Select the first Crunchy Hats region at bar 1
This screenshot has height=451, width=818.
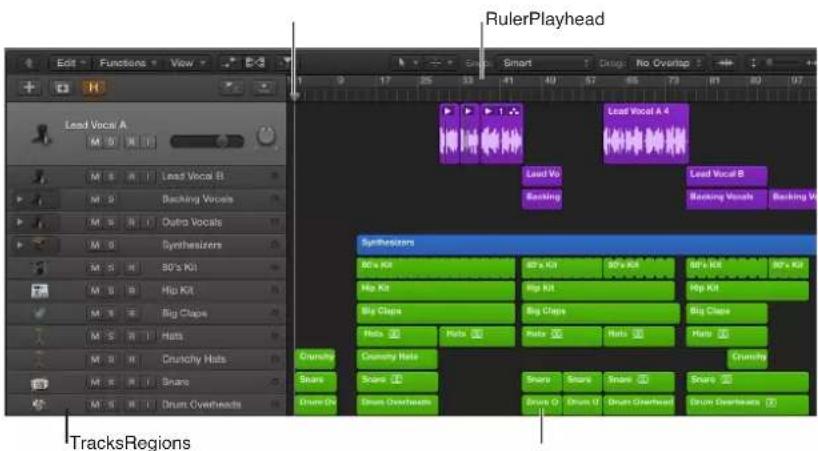[x=315, y=359]
